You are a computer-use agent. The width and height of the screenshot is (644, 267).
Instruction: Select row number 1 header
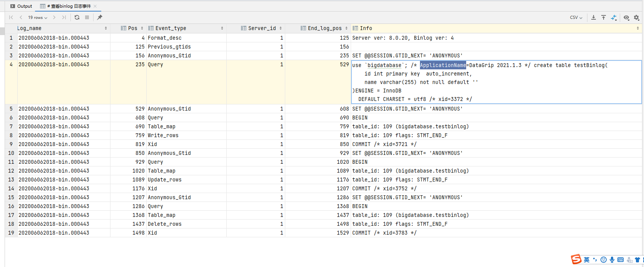tap(11, 38)
